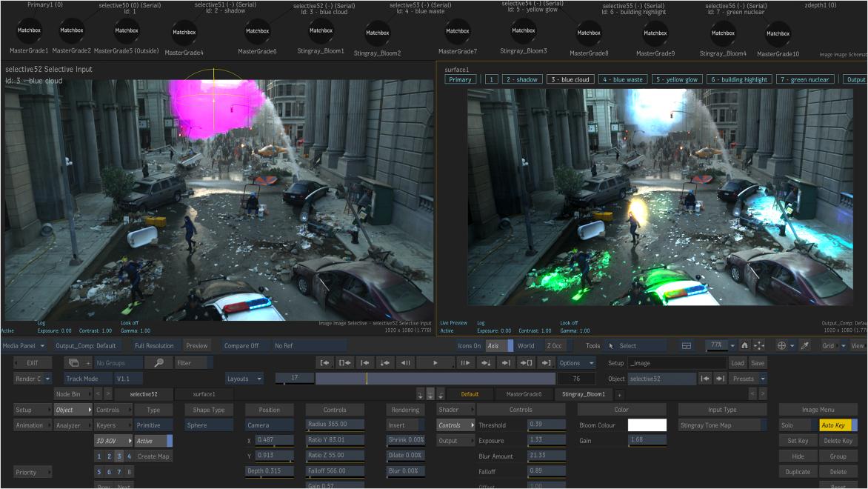Pick the color eyedropper icon
Viewport: 868px width, 489px height.
tap(805, 345)
